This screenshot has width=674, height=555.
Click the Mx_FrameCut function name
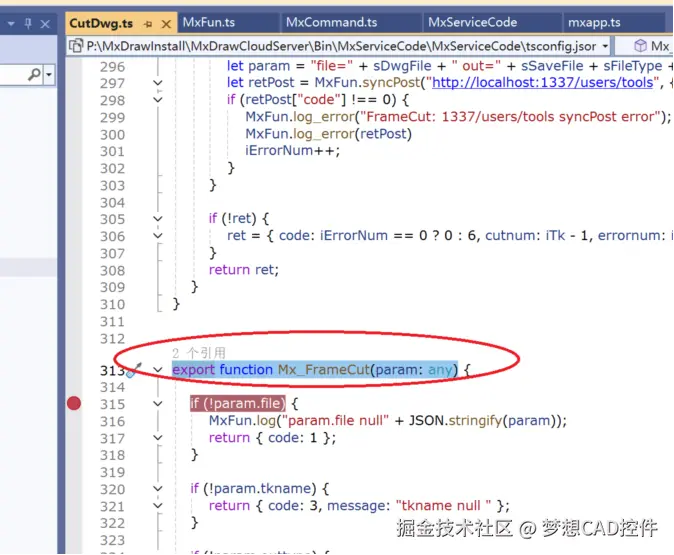coord(324,370)
